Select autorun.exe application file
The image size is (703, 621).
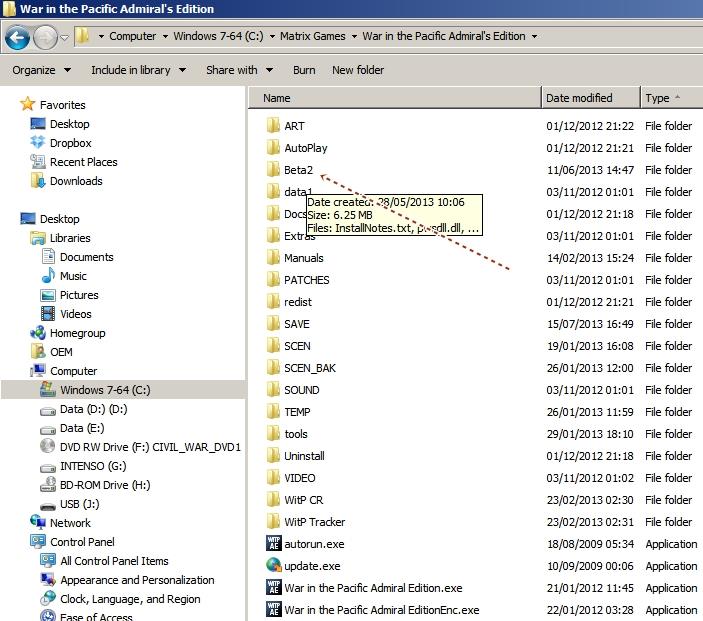click(305, 544)
